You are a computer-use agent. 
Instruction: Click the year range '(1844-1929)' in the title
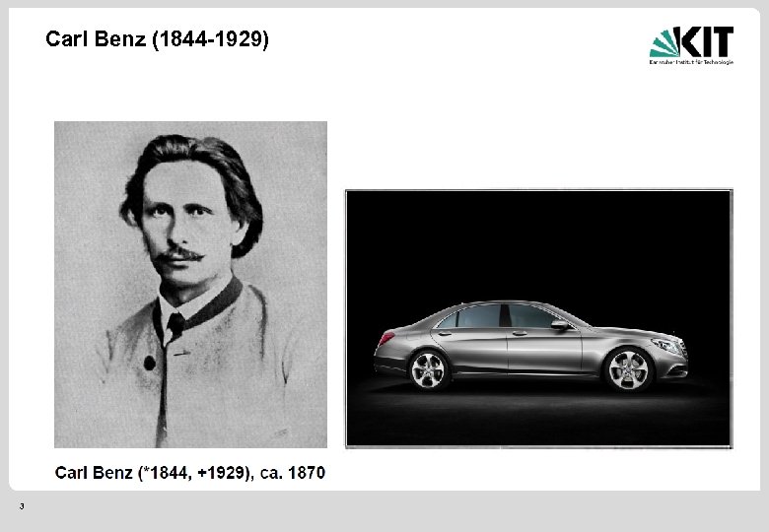[210, 39]
